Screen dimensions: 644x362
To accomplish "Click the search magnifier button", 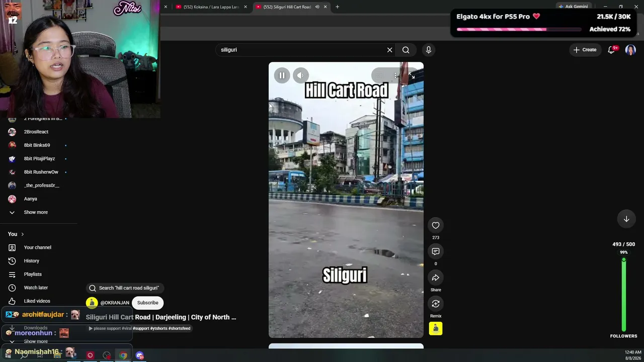I will [x=406, y=50].
